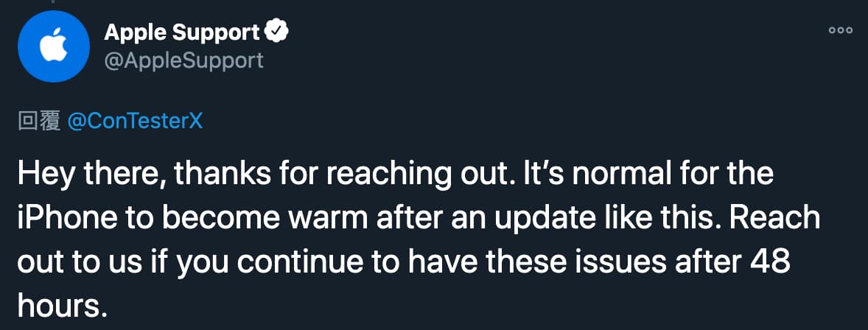This screenshot has width=868, height=330.
Task: Click the verified badge next to Apple Support
Action: pos(276,32)
